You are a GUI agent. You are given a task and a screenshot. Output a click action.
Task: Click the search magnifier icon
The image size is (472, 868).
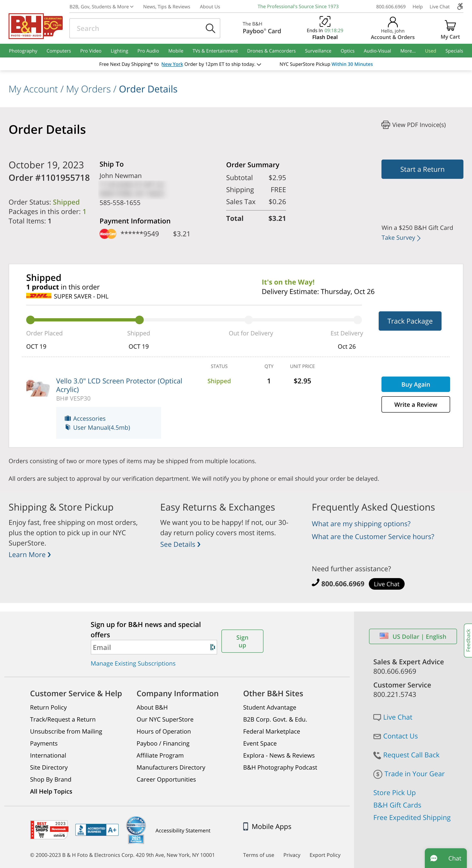tap(210, 28)
